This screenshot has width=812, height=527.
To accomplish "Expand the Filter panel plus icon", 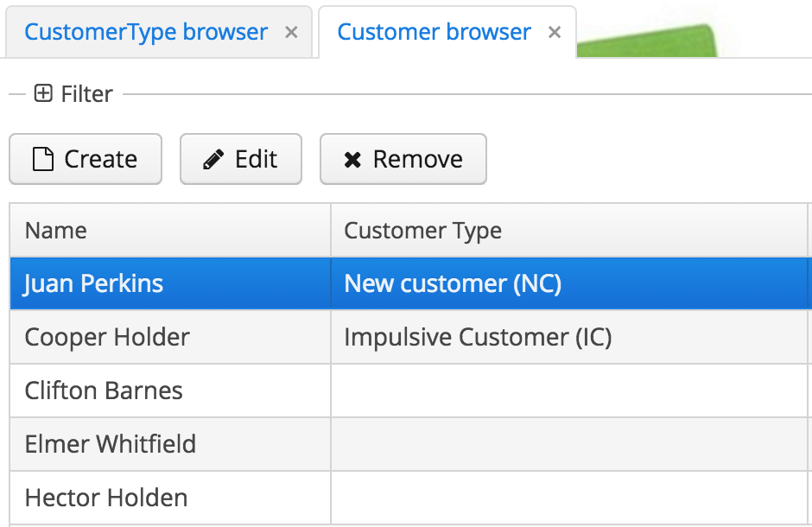I will [43, 93].
